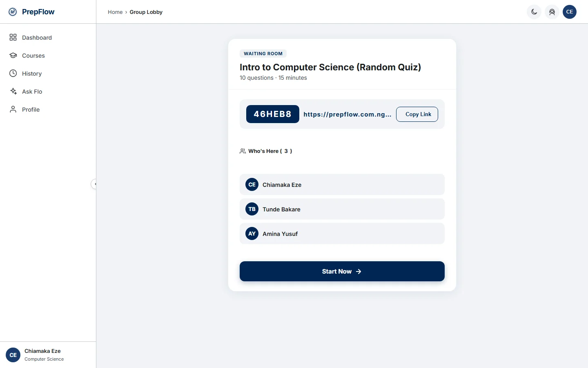
Task: Toggle dark mode with the moon icon
Action: pyautogui.click(x=534, y=12)
